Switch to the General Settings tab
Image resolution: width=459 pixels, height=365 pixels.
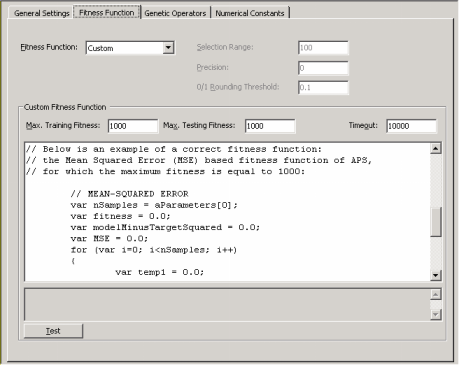click(x=41, y=13)
